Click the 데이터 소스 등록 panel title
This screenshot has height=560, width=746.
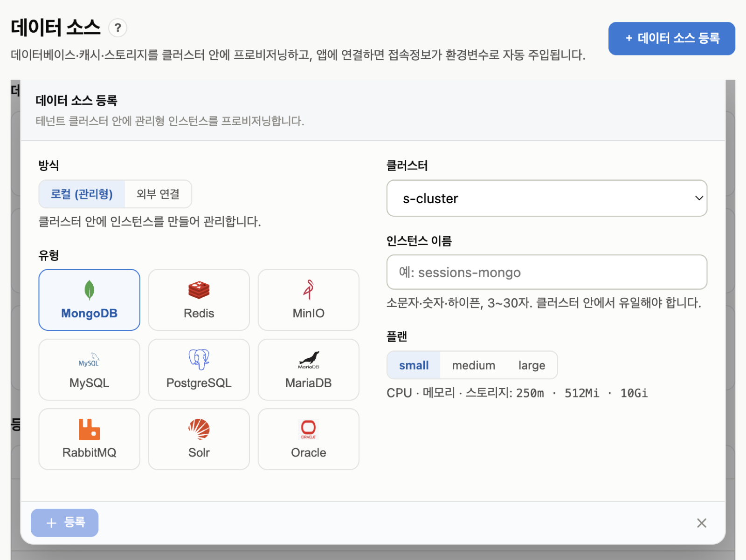point(76,101)
